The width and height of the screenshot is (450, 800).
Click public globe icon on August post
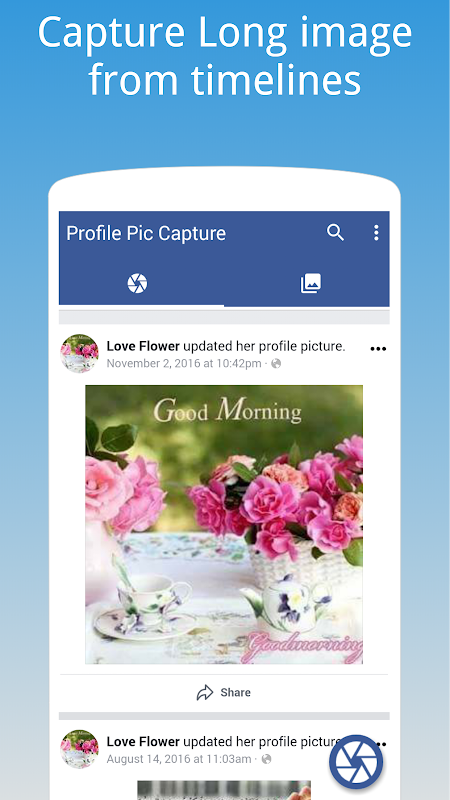[266, 759]
